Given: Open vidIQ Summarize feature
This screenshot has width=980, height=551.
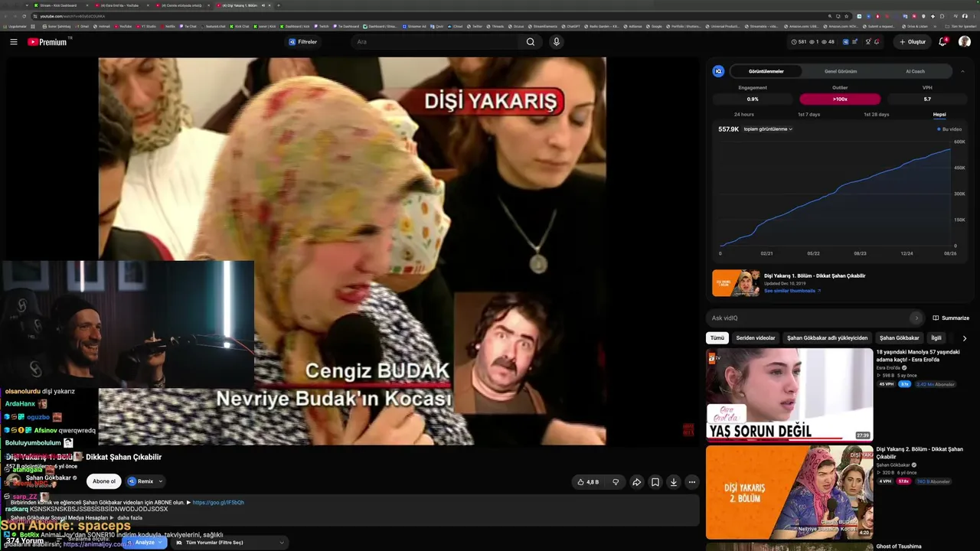Looking at the screenshot, I should point(951,318).
